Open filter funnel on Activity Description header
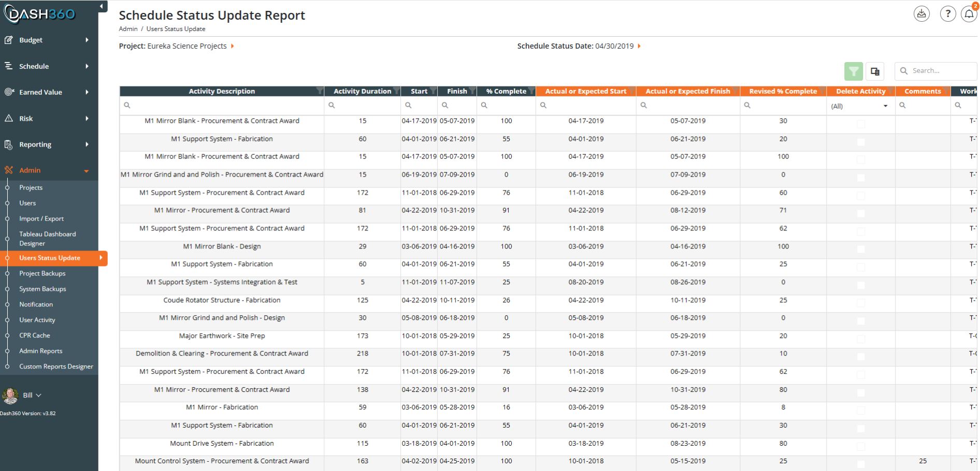 coord(320,91)
